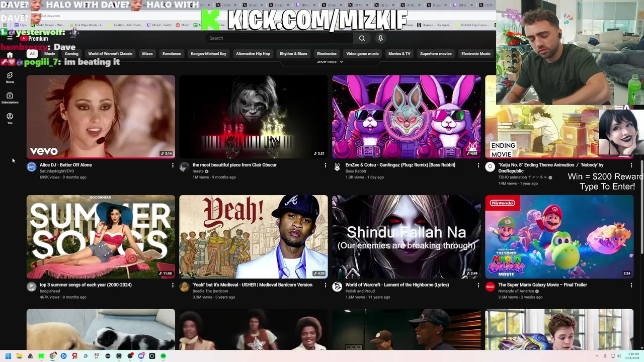This screenshot has width=644, height=362.
Task: Open options menu for Gunfingaz video
Action: [478, 165]
